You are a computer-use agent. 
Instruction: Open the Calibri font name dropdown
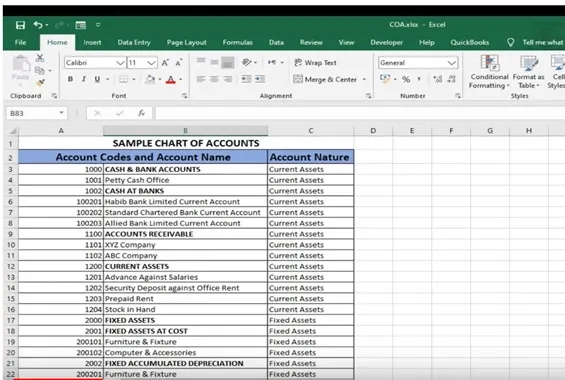(x=120, y=63)
